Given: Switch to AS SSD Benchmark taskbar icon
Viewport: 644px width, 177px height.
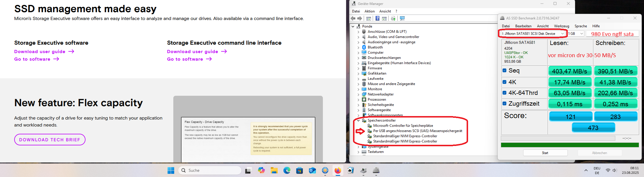Looking at the screenshot, I should [x=376, y=170].
